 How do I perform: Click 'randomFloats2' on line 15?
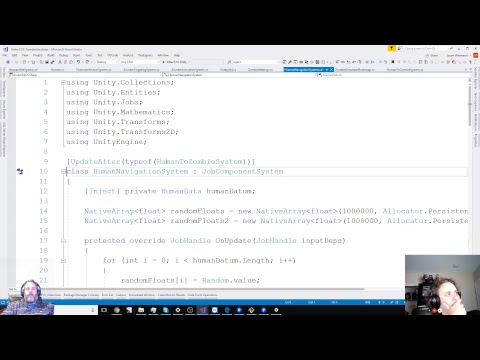pos(199,221)
